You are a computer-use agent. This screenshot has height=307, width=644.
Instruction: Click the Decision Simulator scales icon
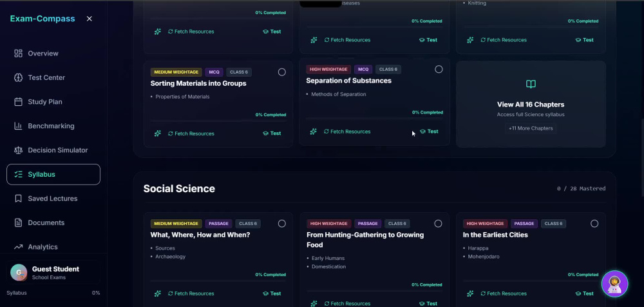pyautogui.click(x=18, y=150)
